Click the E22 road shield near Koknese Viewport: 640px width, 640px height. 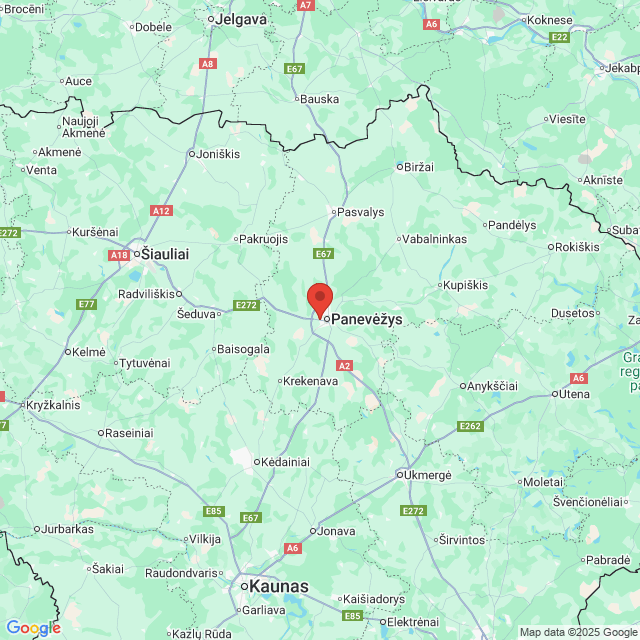point(560,38)
